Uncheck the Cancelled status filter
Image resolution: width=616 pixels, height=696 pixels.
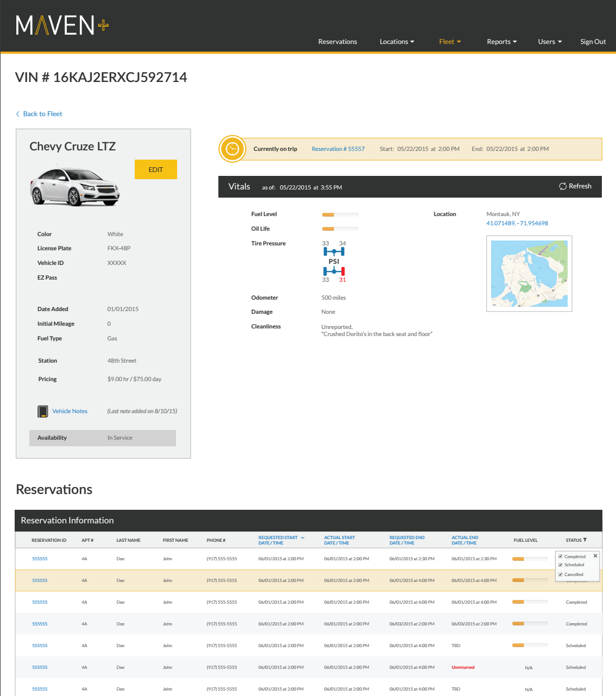561,574
